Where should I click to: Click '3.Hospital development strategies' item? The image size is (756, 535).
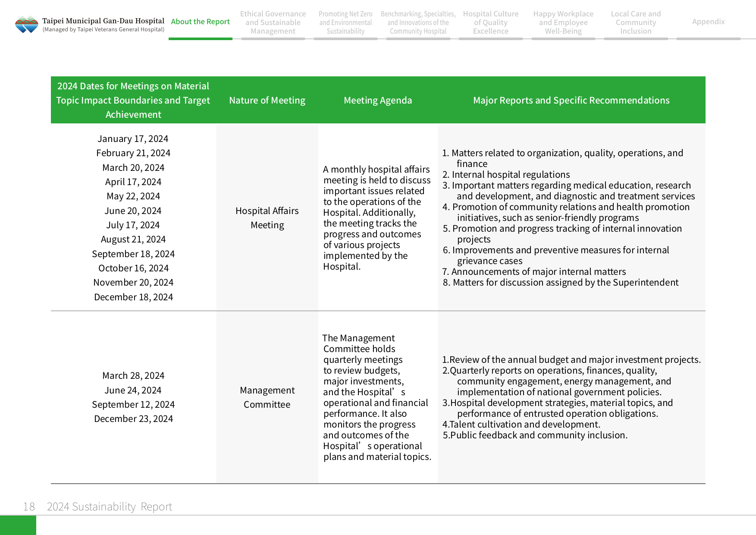pos(558,408)
